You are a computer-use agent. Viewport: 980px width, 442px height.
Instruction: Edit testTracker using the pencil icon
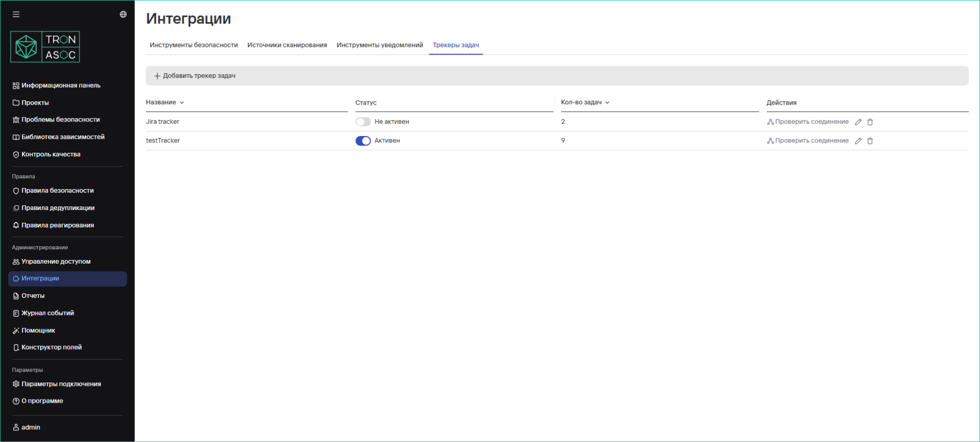tap(858, 141)
